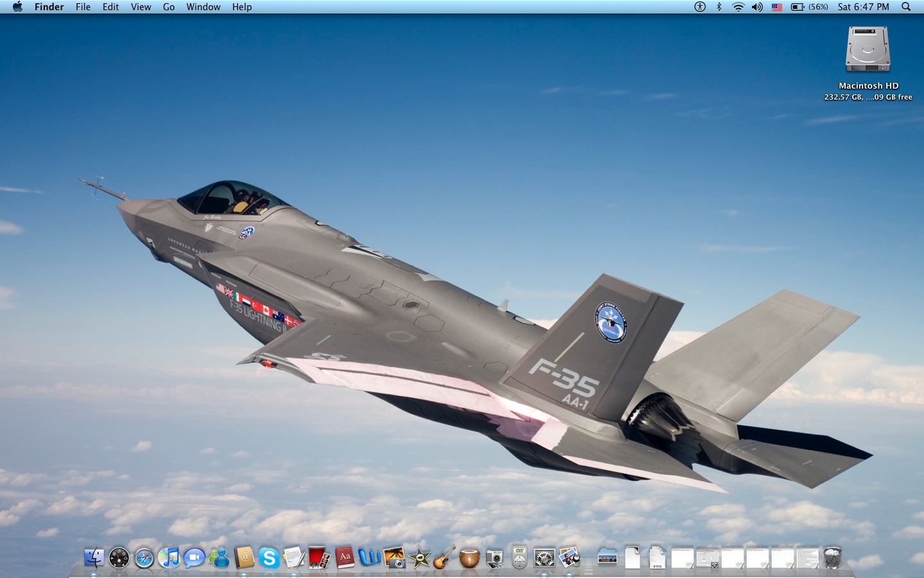The image size is (924, 578).
Task: Open the Edit menu
Action: (x=111, y=7)
